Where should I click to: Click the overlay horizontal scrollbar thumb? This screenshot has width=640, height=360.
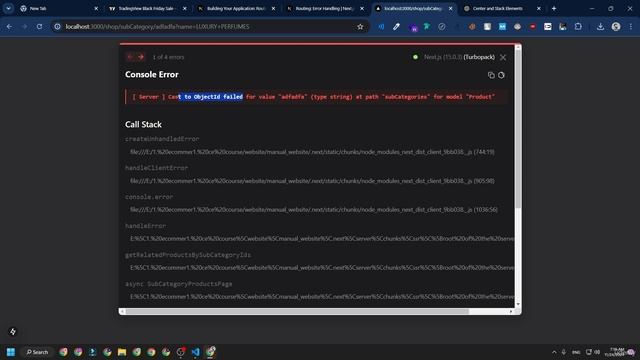point(297,311)
